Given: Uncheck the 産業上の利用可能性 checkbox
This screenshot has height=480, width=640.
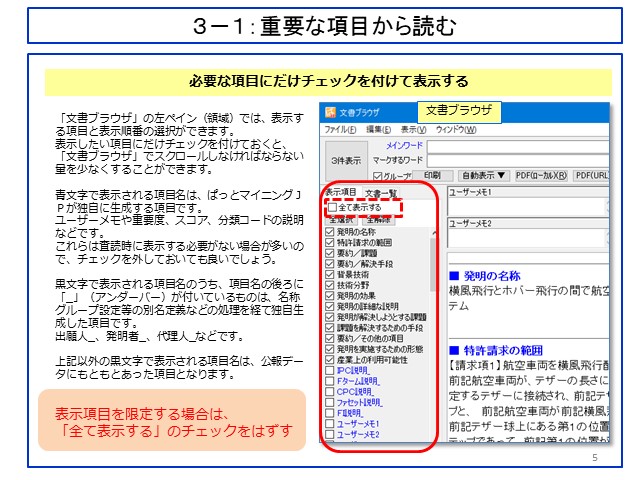Looking at the screenshot, I should [330, 360].
